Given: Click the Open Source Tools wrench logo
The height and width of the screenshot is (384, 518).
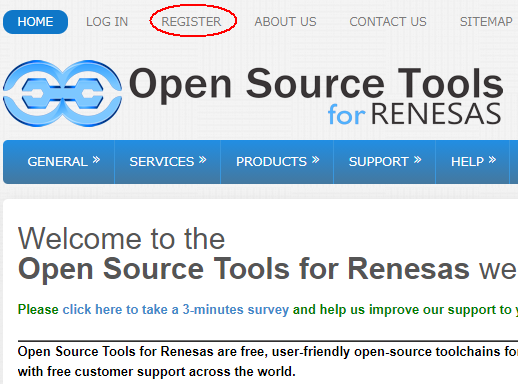Looking at the screenshot, I should [x=62, y=93].
